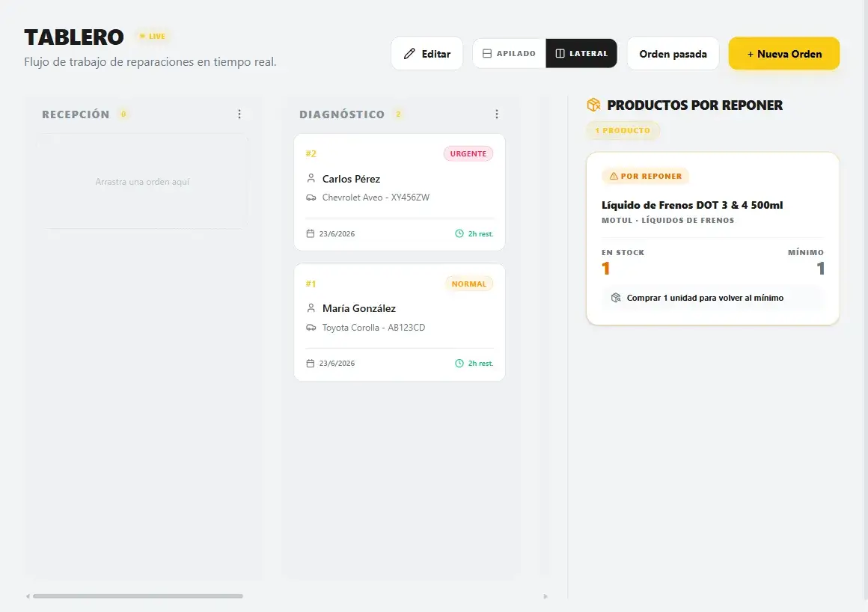Click the #2 order number

311,154
